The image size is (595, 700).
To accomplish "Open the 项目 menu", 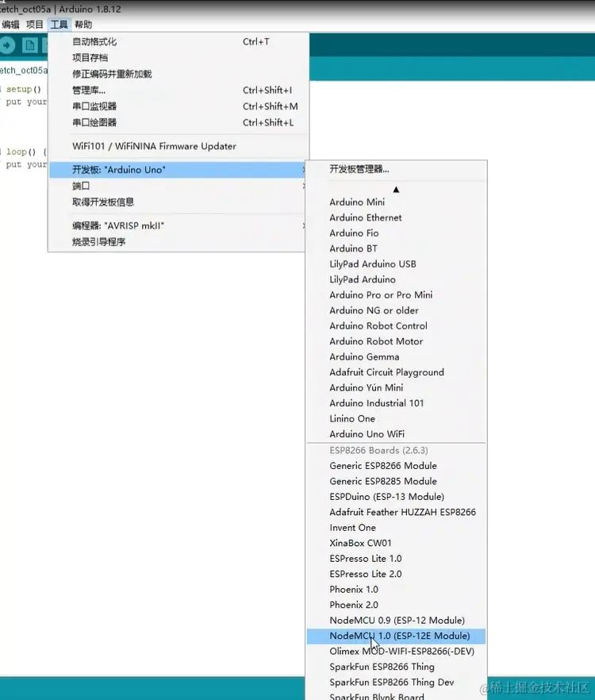I will (34, 25).
